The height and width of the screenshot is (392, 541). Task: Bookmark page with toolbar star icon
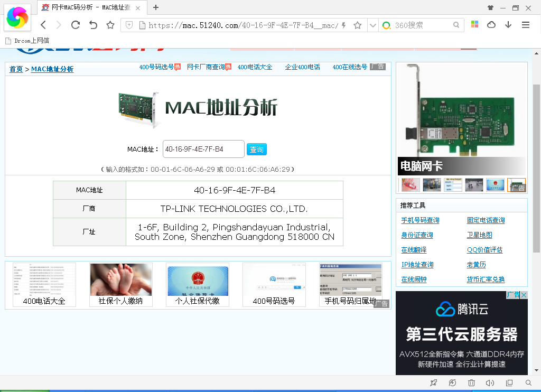pos(110,25)
